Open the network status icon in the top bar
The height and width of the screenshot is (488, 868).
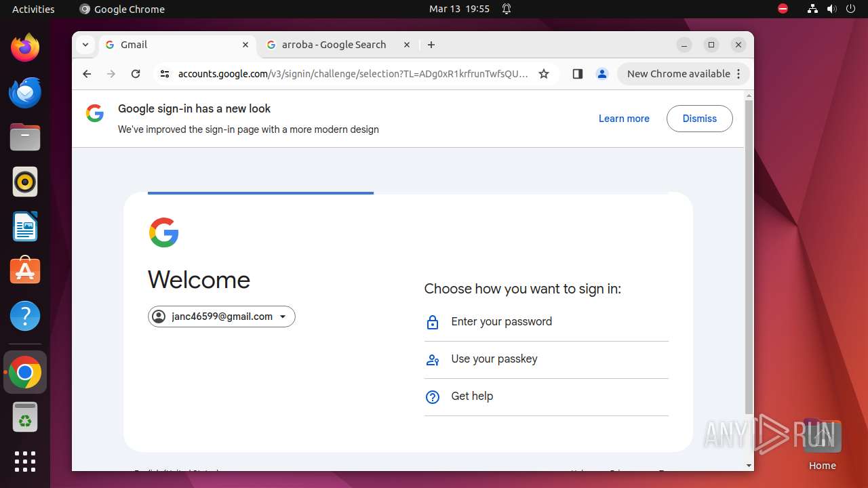pyautogui.click(x=812, y=9)
